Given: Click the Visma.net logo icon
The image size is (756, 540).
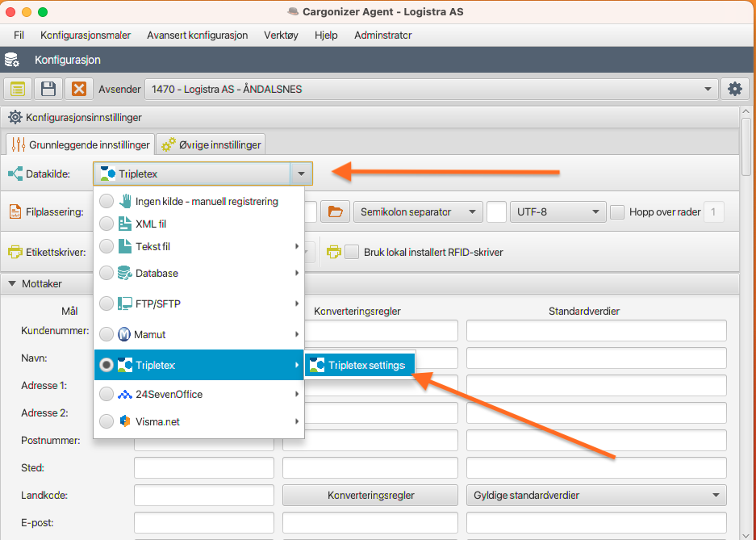Looking at the screenshot, I should click(125, 421).
